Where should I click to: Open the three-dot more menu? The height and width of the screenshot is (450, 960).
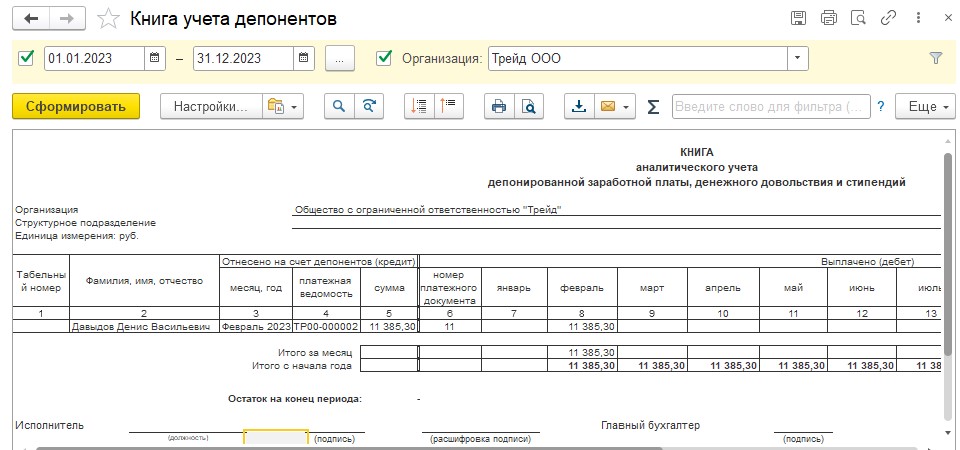(918, 18)
